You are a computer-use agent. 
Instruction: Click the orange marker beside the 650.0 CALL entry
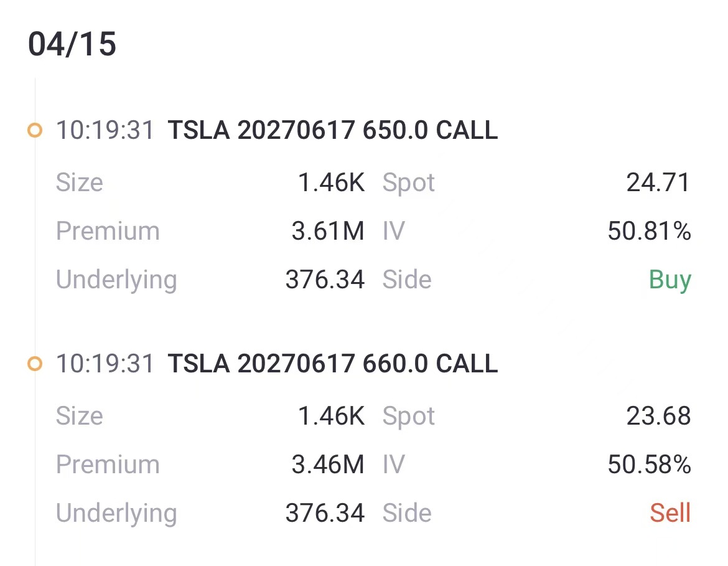coord(35,131)
